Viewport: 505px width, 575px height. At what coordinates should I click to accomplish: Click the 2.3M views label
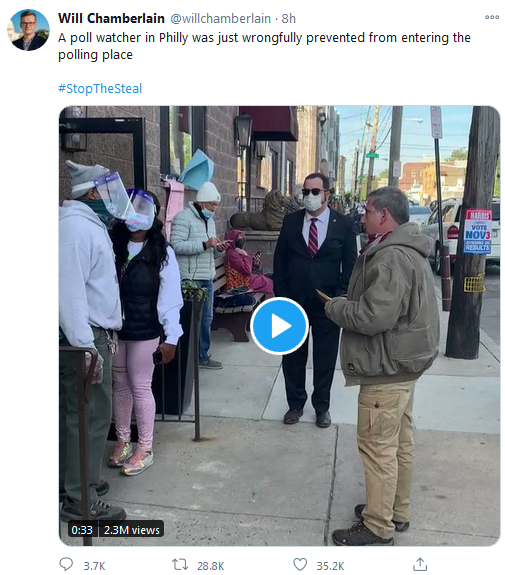[132, 530]
